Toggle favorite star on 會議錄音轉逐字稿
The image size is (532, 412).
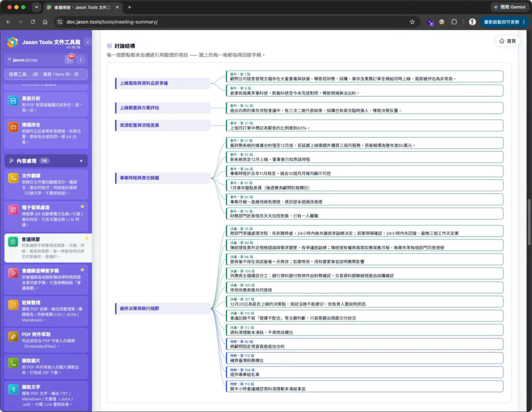tap(82, 270)
